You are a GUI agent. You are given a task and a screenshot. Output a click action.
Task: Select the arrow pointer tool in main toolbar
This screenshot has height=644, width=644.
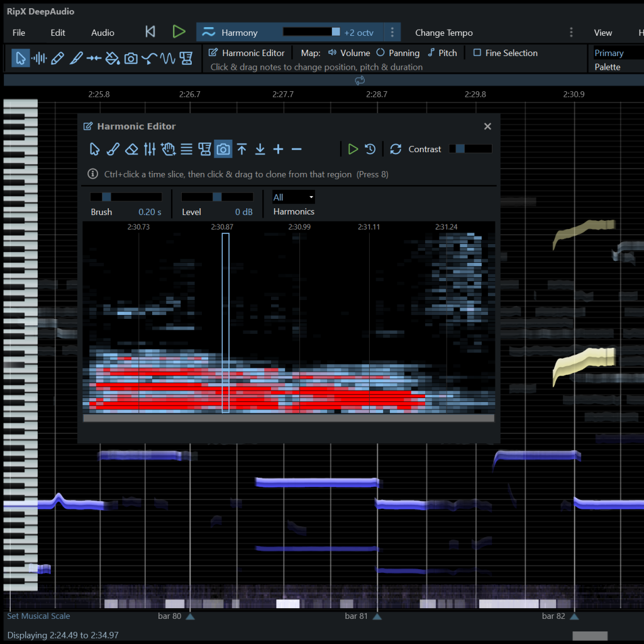pos(20,58)
